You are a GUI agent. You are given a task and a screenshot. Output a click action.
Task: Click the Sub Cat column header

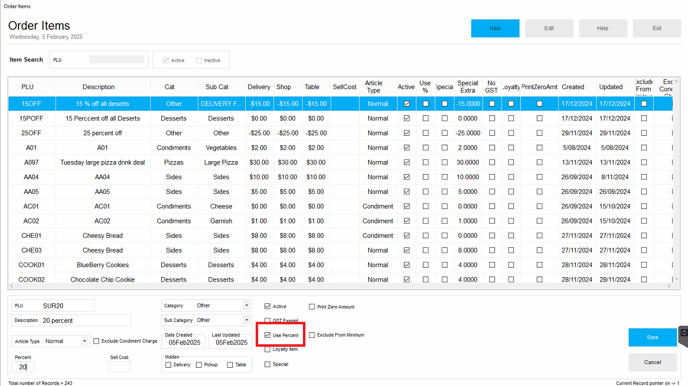point(217,87)
